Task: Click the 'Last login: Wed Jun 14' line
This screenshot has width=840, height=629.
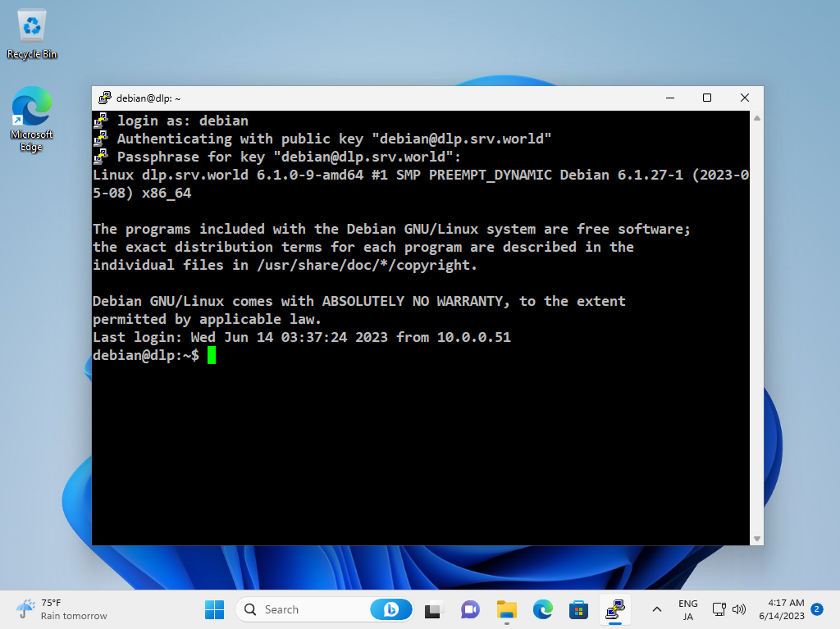Action: (302, 337)
